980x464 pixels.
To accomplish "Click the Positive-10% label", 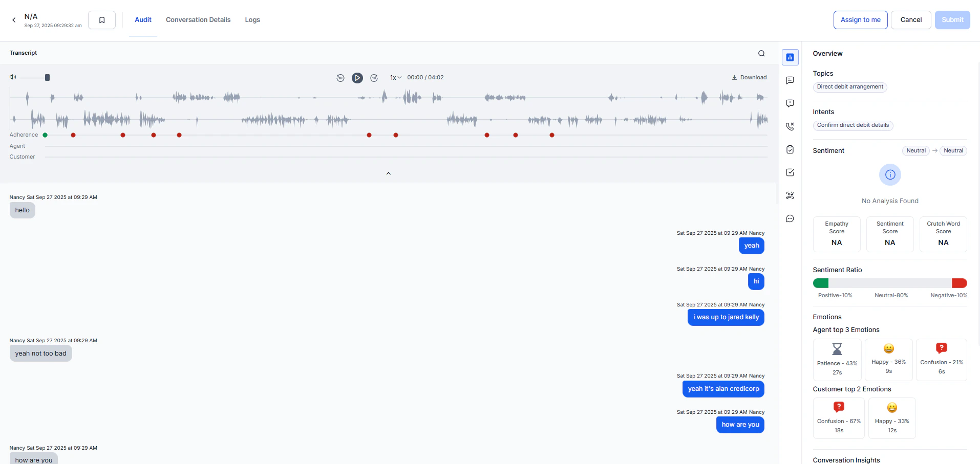I will tap(835, 295).
